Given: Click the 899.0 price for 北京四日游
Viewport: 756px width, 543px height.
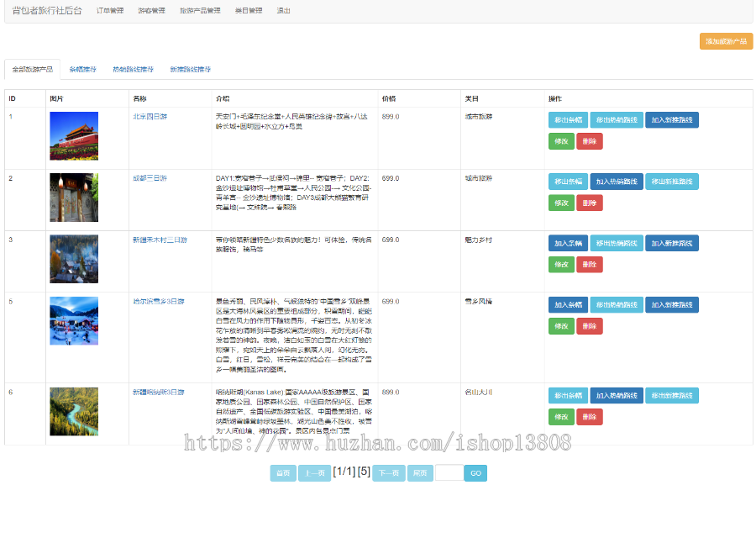Looking at the screenshot, I should coord(391,117).
